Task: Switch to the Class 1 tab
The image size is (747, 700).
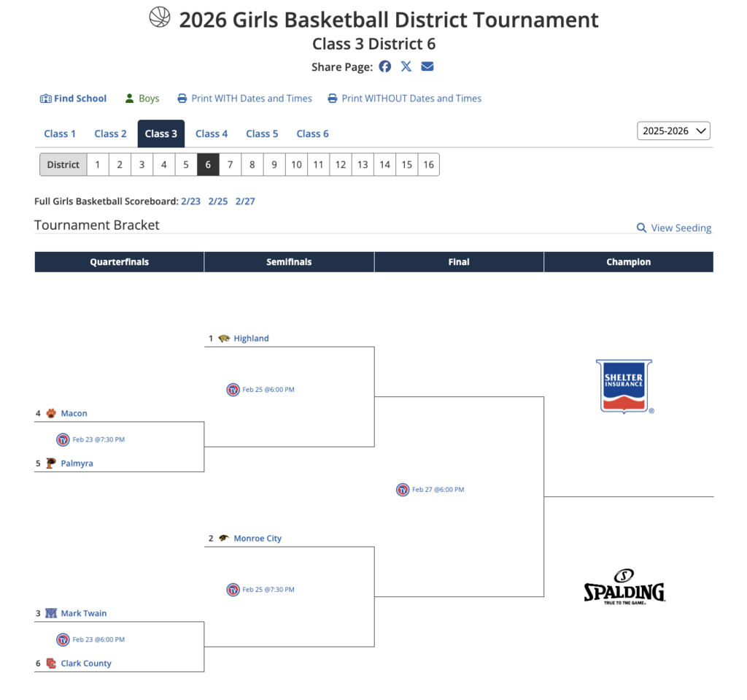Action: point(60,134)
